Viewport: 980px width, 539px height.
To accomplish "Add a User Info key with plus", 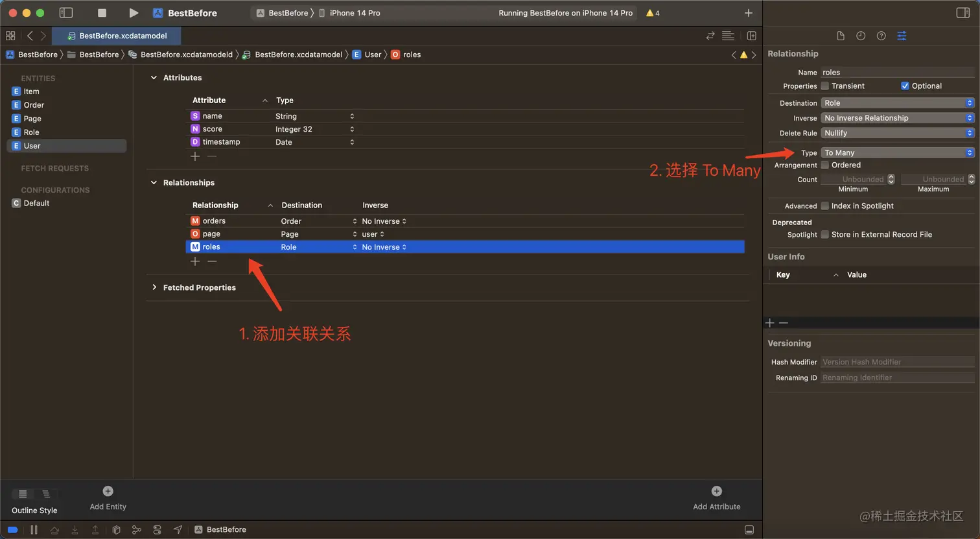I will (770, 323).
